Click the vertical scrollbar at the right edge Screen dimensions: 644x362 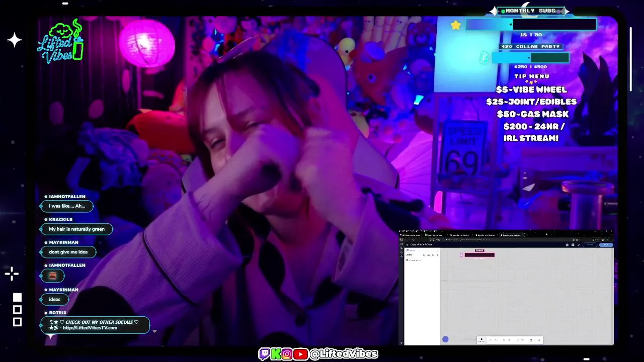pyautogui.click(x=631, y=59)
